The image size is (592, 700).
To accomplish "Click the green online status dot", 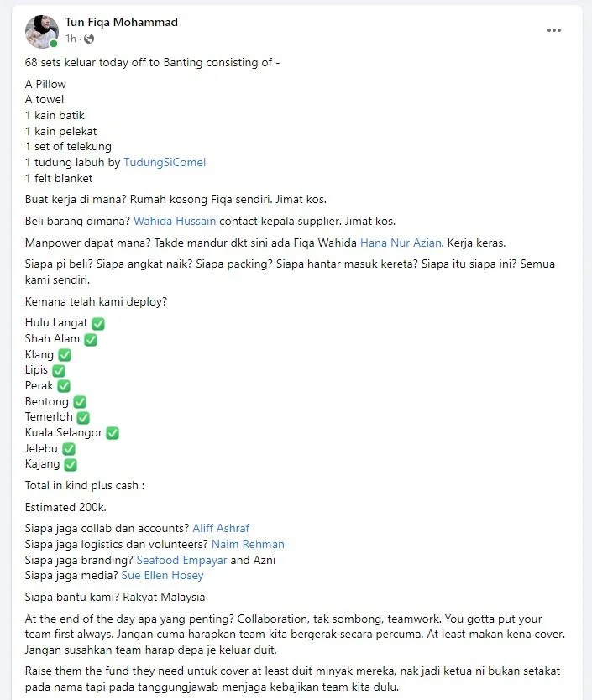I will click(54, 44).
